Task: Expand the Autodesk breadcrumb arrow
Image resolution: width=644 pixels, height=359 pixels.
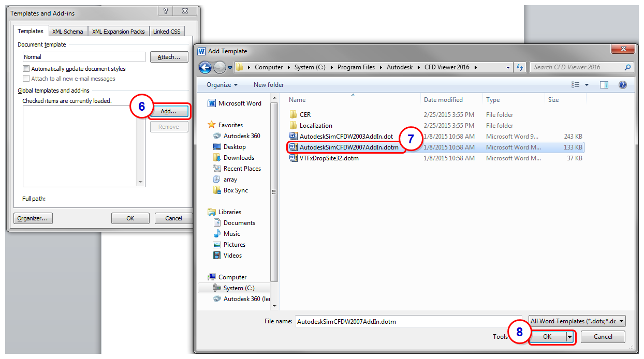Action: [418, 67]
